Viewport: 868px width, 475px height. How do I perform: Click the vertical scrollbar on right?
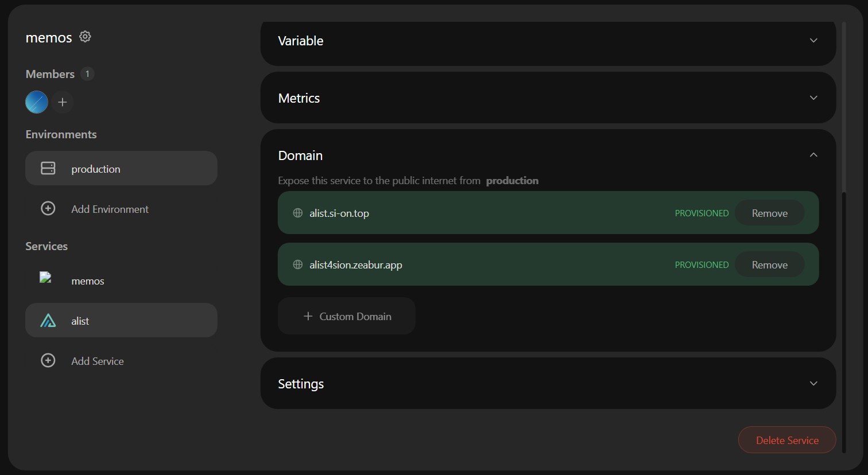[x=844, y=321]
